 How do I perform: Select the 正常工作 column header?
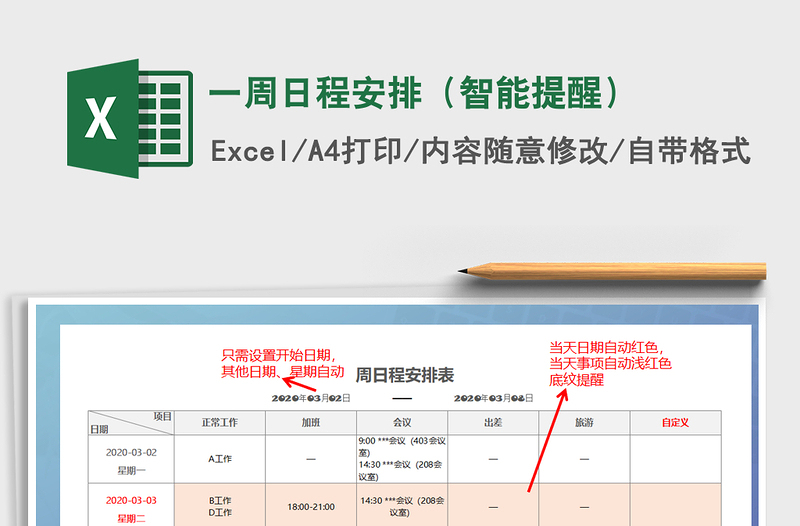coord(220,422)
